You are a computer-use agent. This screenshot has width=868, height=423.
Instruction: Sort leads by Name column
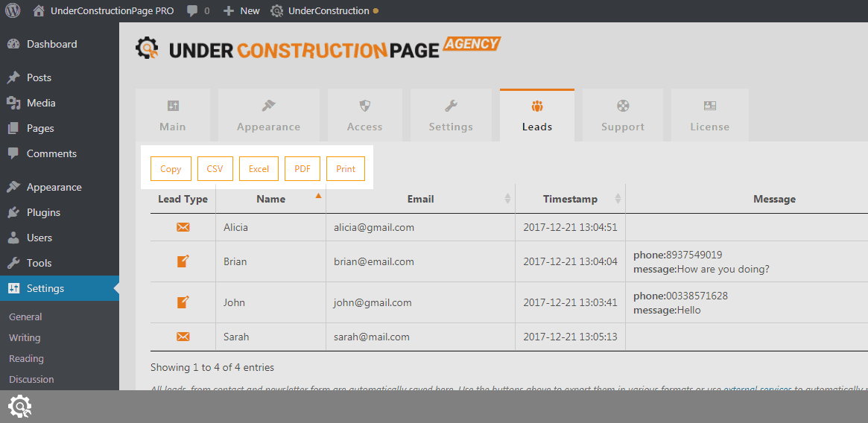coord(270,199)
